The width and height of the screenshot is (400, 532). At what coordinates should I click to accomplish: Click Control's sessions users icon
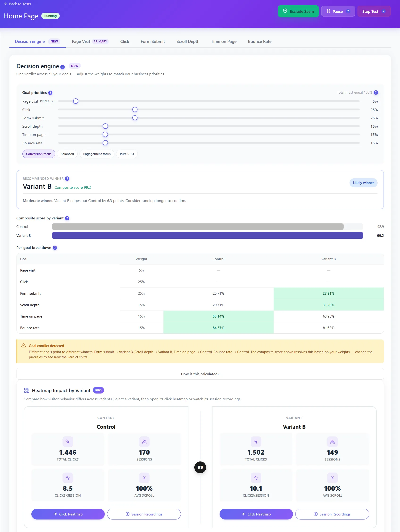point(144,442)
